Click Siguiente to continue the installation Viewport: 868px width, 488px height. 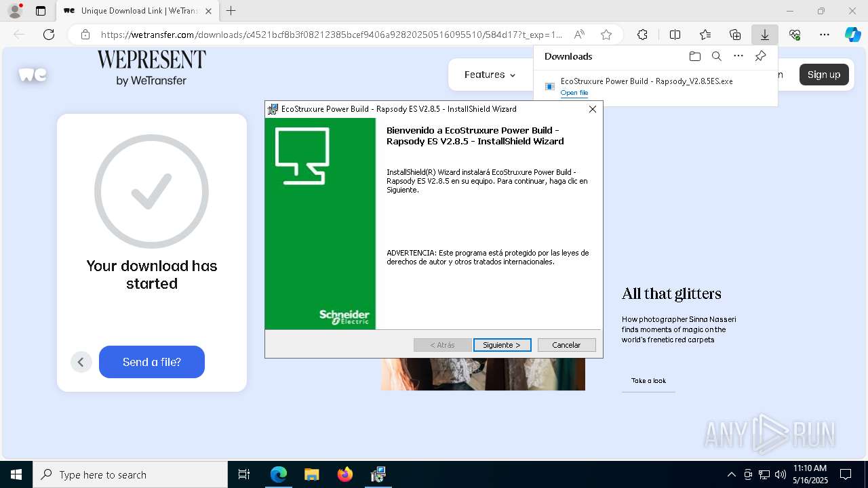pos(502,345)
